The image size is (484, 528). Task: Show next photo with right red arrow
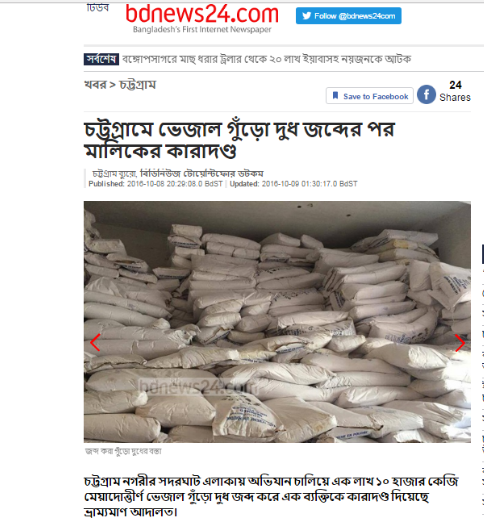pos(460,343)
